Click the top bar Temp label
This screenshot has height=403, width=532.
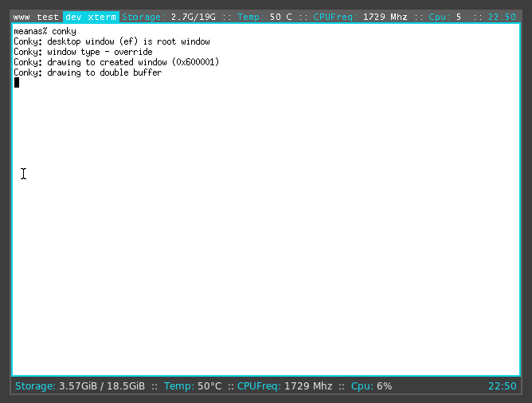[x=250, y=17]
